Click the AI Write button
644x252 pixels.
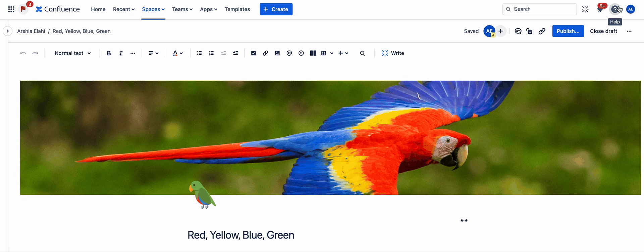393,53
